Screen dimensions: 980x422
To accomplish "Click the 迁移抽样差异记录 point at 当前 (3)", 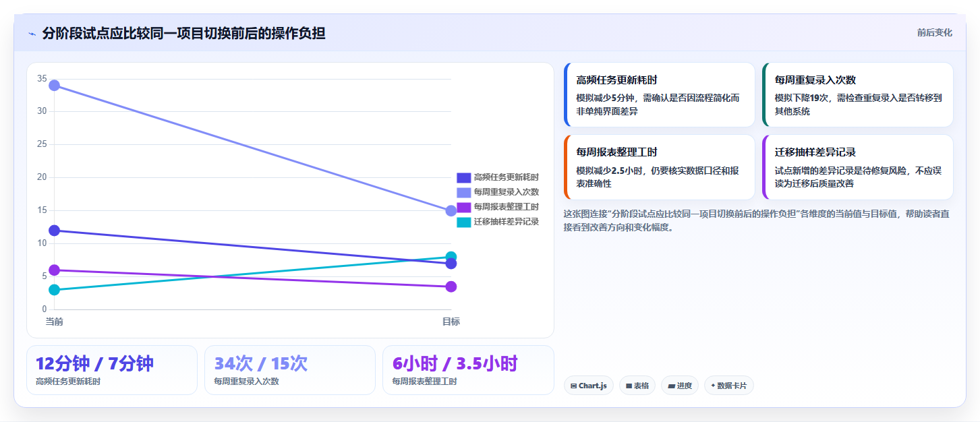I will [x=54, y=290].
